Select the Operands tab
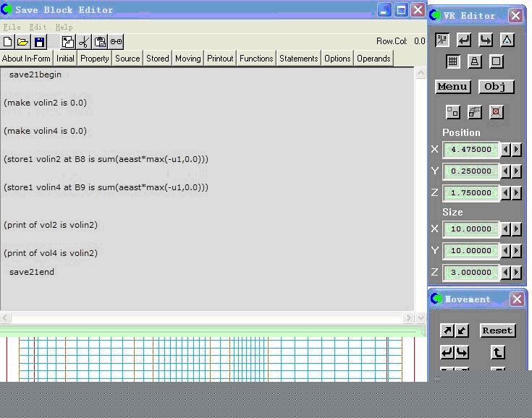The image size is (532, 418). [373, 59]
